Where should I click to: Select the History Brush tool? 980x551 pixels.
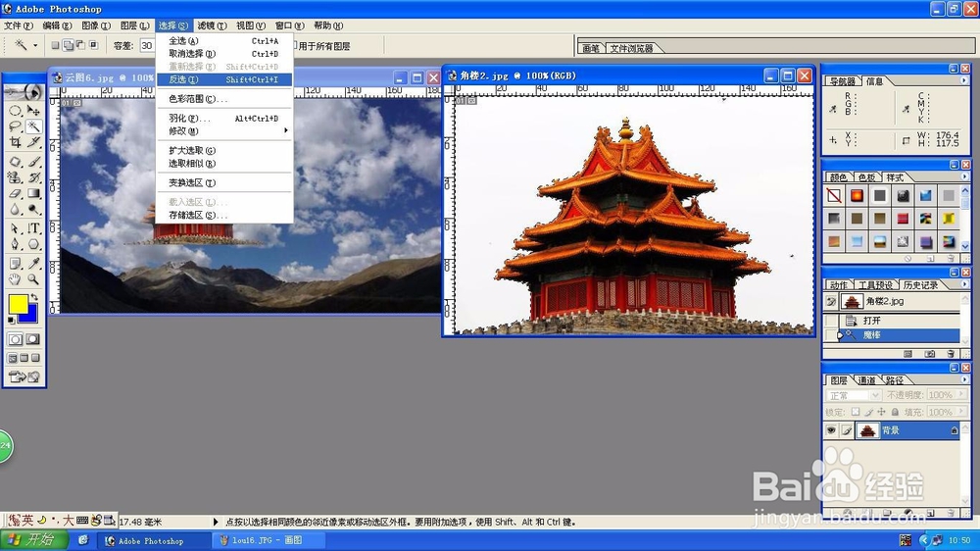(33, 177)
